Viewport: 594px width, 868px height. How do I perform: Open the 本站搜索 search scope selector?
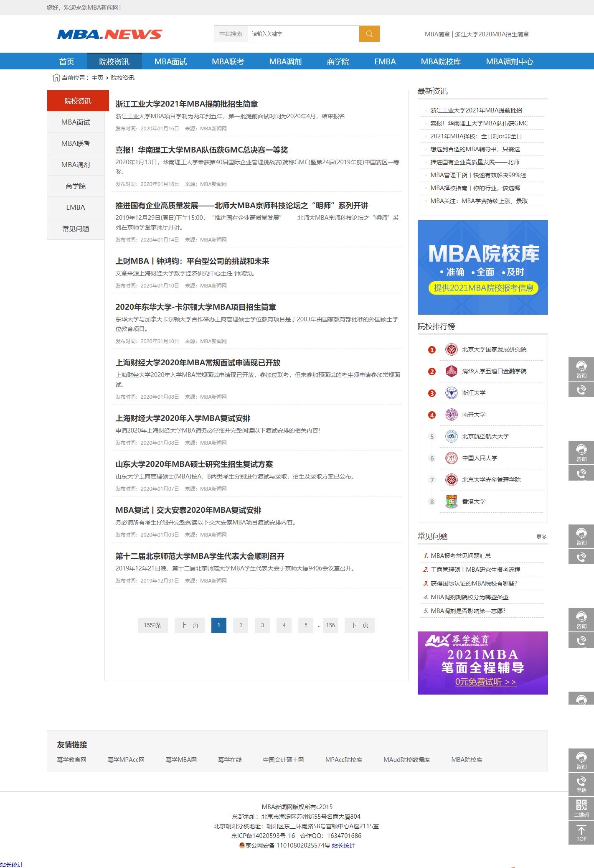point(231,34)
